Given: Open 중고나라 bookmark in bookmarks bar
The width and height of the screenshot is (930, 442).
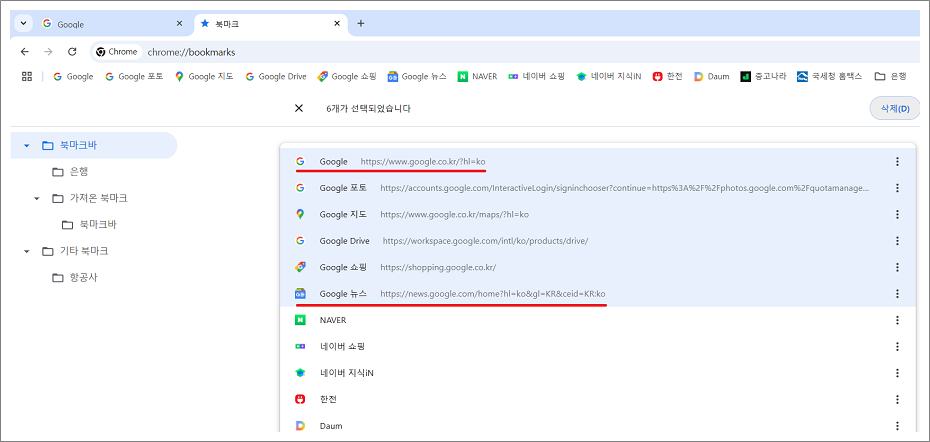Looking at the screenshot, I should 763,77.
